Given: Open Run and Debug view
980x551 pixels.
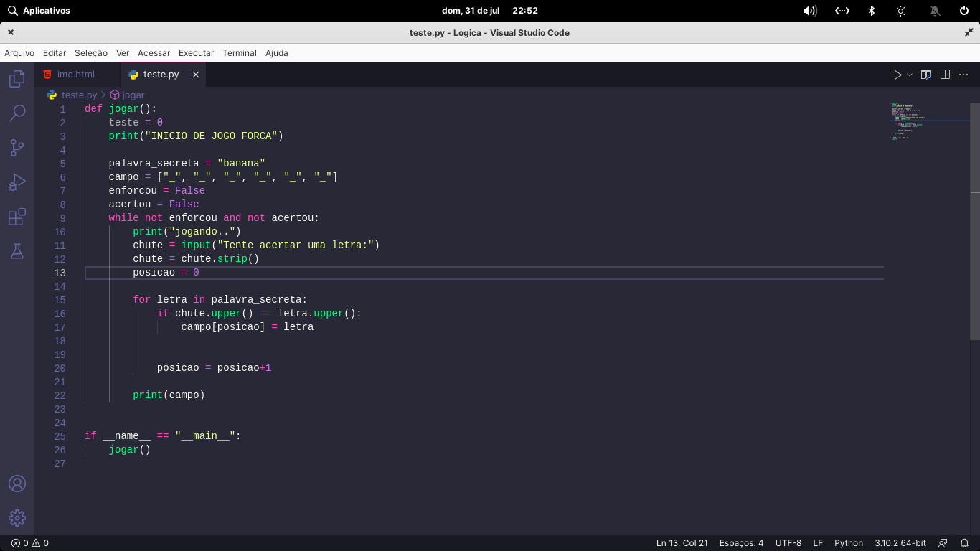Looking at the screenshot, I should coord(17,182).
